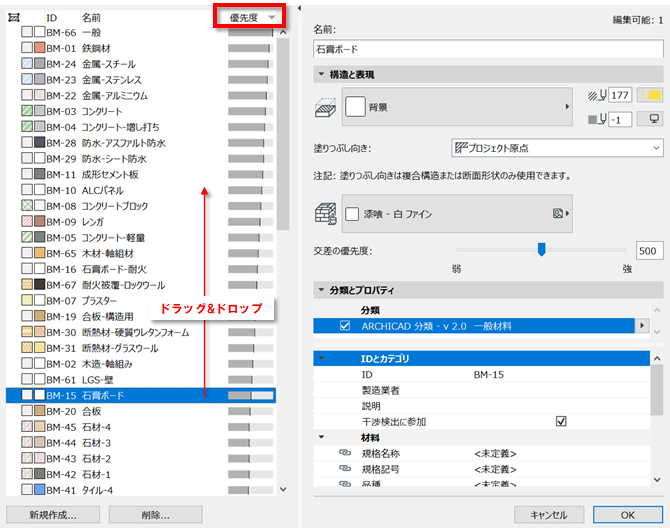Screen dimensions: 670x528
Task: Collapse the 分類とプロパティ section
Action: [x=321, y=290]
